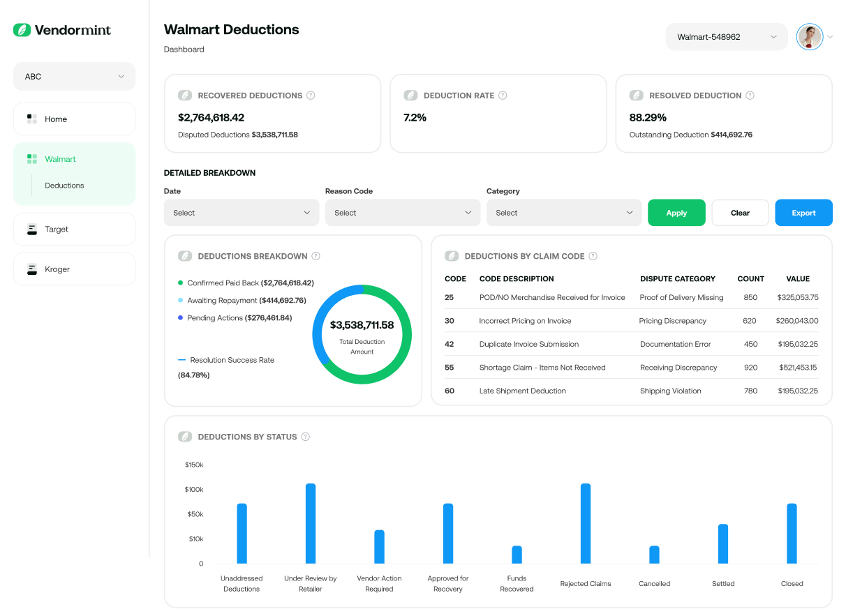Screen dimensions: 846x616
Task: Click the 'Shipping Violation' category cell
Action: tap(671, 391)
